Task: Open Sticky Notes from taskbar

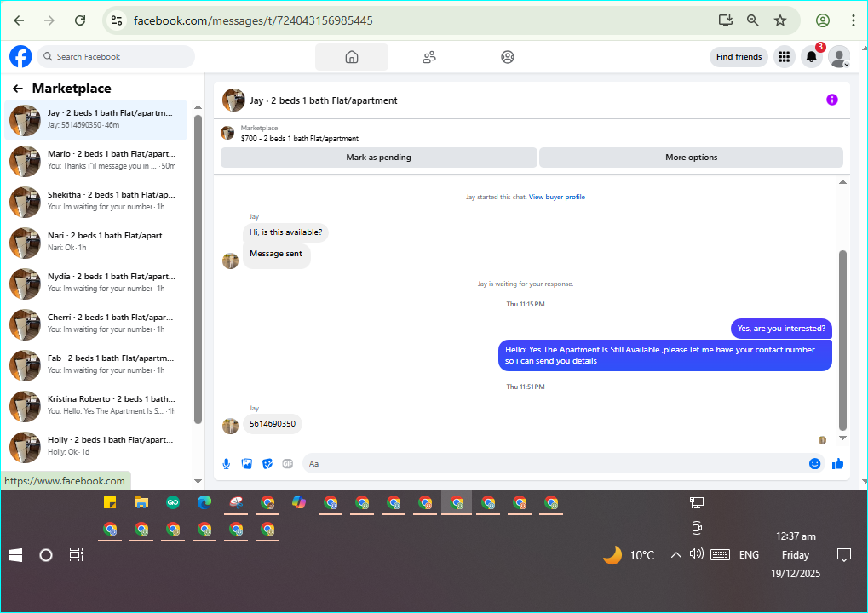Action: point(110,502)
